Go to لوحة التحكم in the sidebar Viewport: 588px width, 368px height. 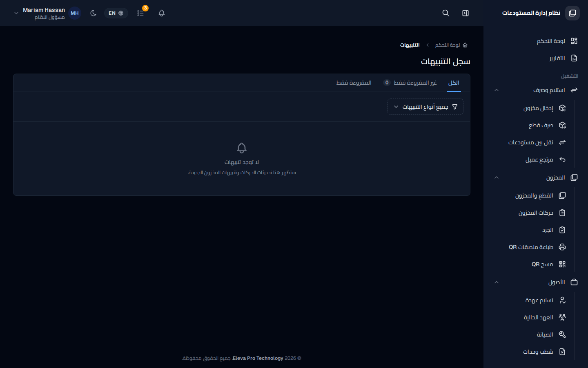[x=535, y=41]
